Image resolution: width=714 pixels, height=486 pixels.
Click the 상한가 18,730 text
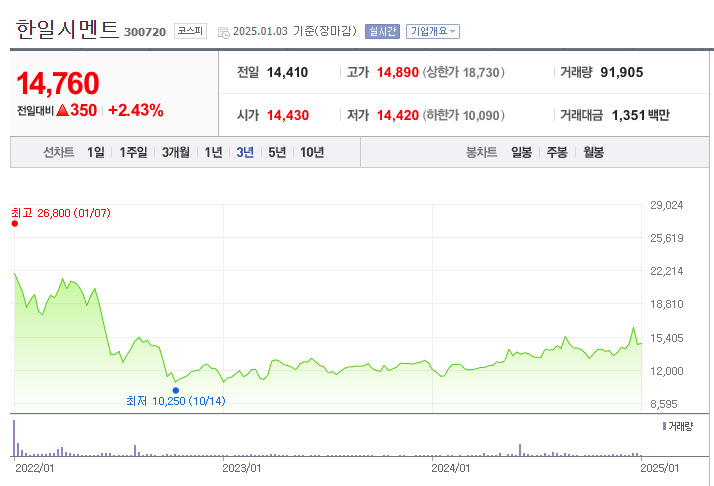coord(464,72)
